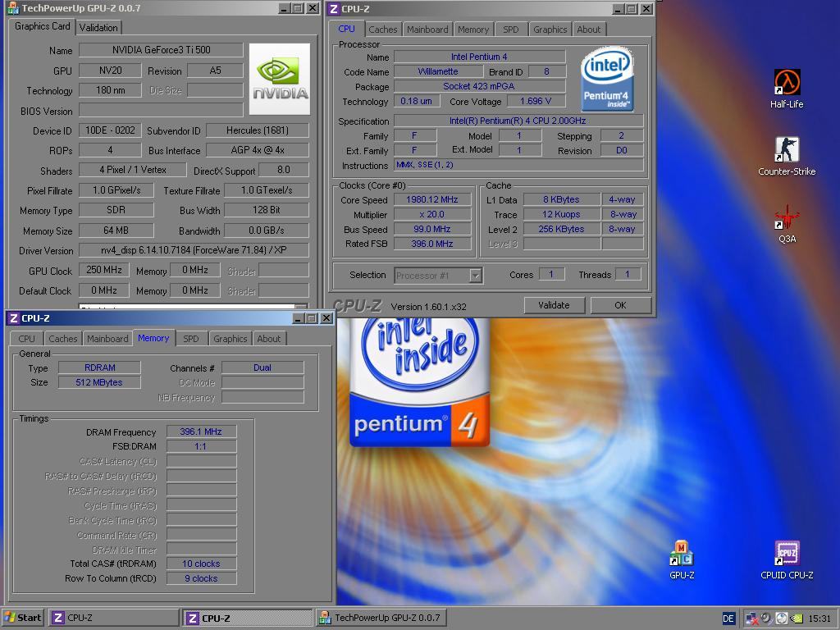Image resolution: width=840 pixels, height=630 pixels.
Task: Select Graphics Card tab in GPU-Z
Action: click(x=43, y=25)
